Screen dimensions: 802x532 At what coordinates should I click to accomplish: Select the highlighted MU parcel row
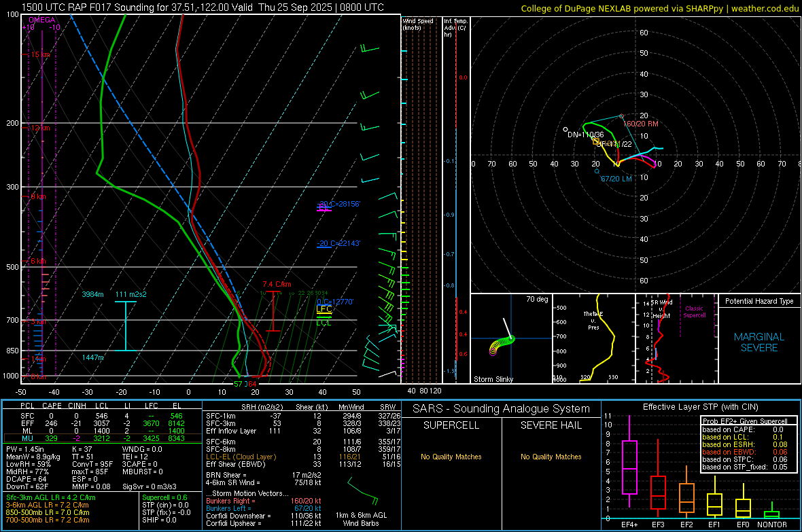click(x=102, y=438)
